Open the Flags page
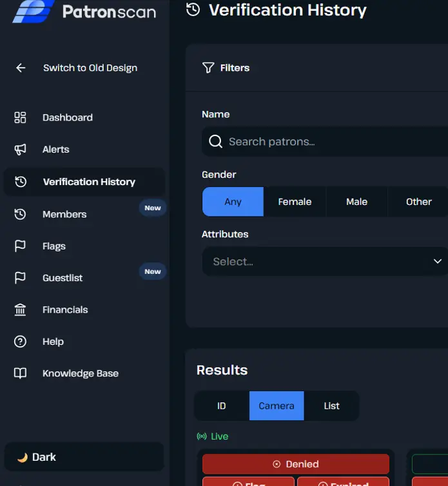Viewport: 448px width, 486px height. pyautogui.click(x=54, y=246)
